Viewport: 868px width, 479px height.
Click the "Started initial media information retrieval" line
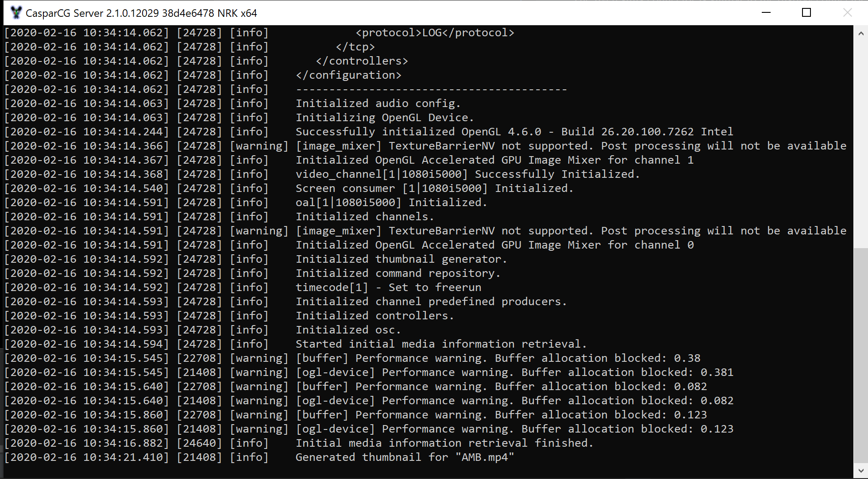coord(441,344)
